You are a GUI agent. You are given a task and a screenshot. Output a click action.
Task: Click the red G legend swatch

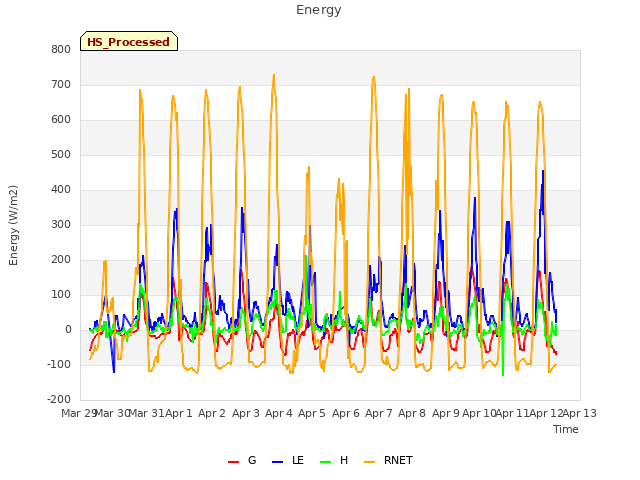pyautogui.click(x=233, y=462)
